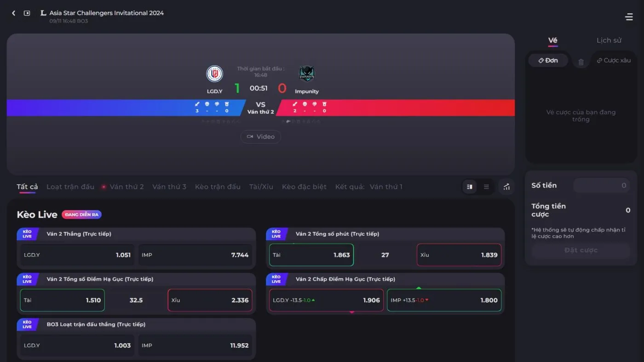Open the hamburger menu icon
Image resolution: width=644 pixels, height=362 pixels.
(629, 17)
